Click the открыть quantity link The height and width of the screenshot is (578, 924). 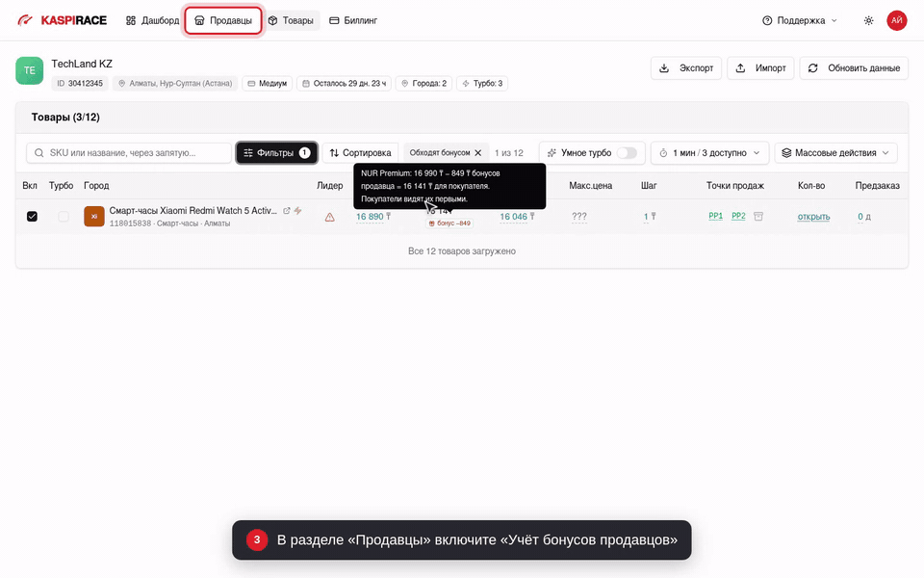pyautogui.click(x=813, y=217)
